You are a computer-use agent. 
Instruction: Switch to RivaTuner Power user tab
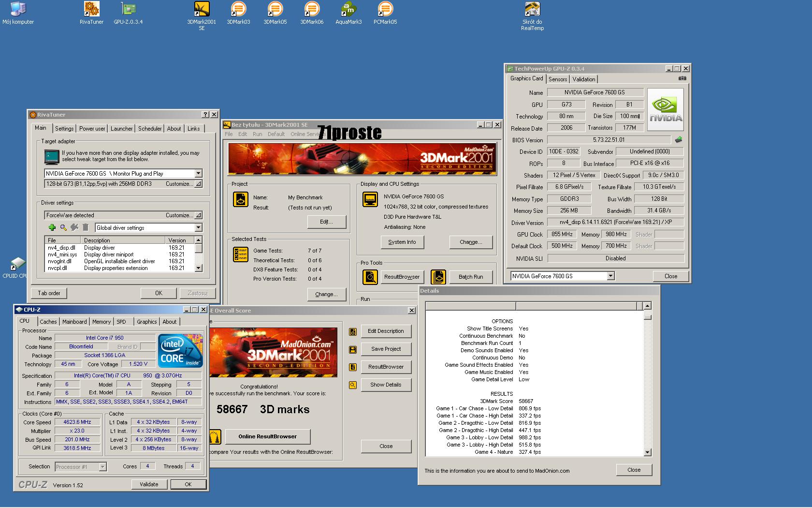click(92, 129)
